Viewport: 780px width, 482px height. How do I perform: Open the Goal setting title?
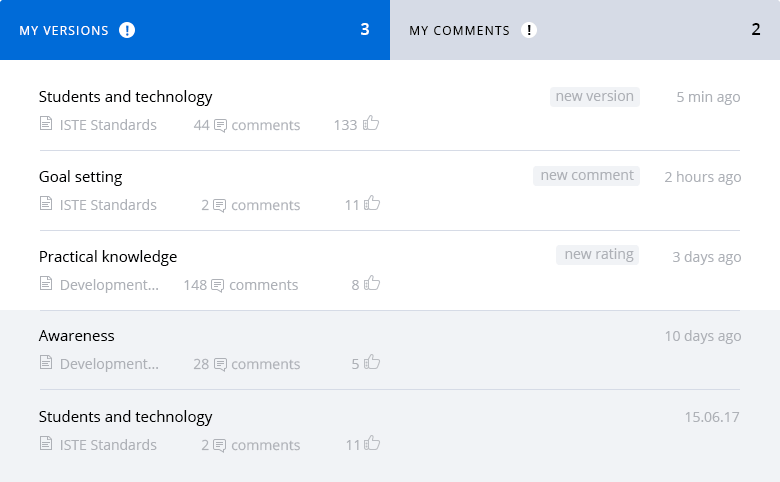[81, 177]
